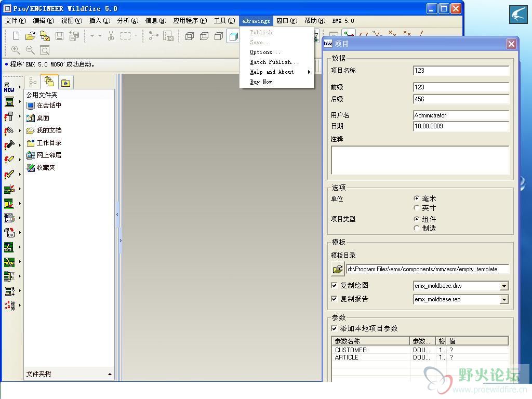
Task: Click the EMX DB library icon
Action: tap(9, 233)
